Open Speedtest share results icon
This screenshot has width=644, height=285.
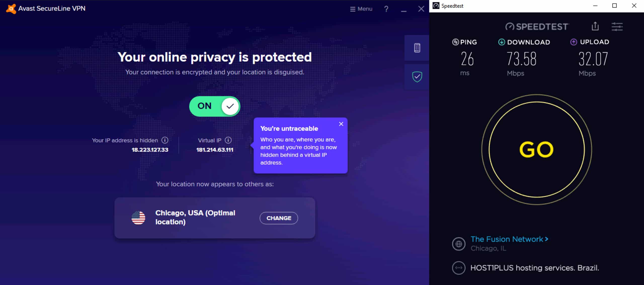tap(595, 26)
